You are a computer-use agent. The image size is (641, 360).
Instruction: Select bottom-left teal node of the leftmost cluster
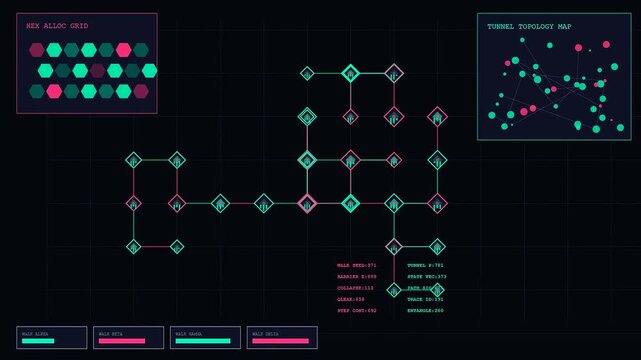134,247
